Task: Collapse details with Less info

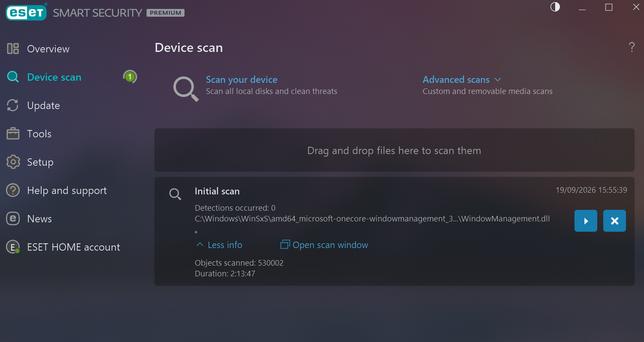Action: point(225,245)
